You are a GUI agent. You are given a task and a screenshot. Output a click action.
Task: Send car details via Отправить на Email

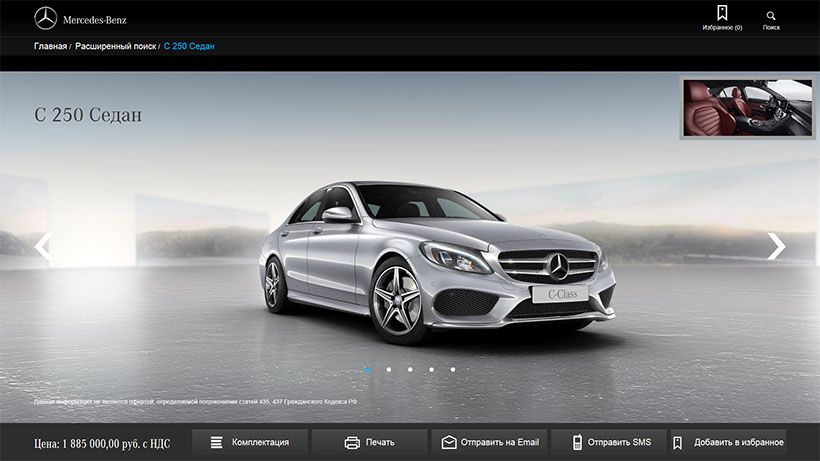click(x=490, y=442)
